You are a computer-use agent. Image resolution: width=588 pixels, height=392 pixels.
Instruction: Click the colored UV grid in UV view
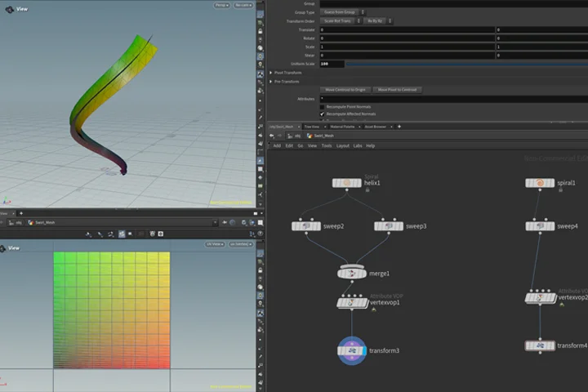tap(112, 310)
